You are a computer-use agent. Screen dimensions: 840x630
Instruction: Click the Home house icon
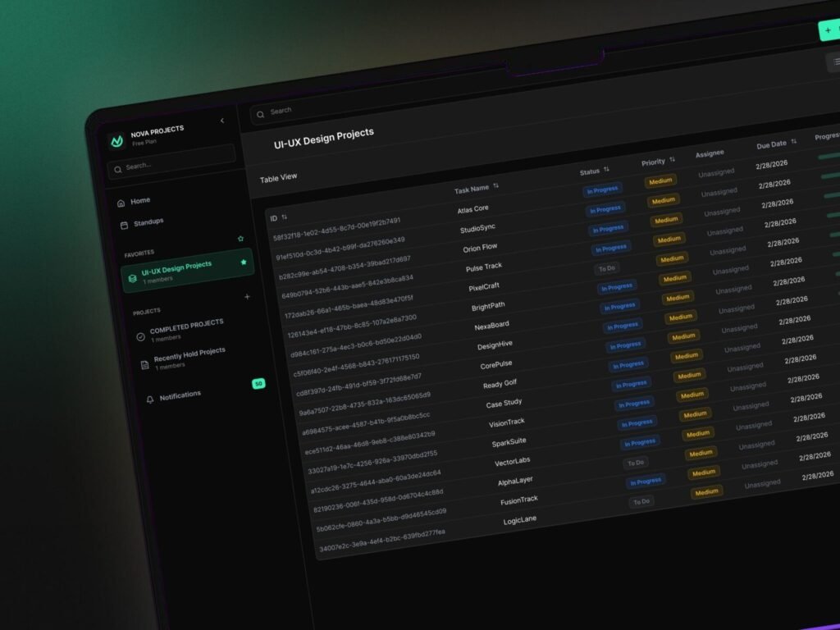pos(121,203)
